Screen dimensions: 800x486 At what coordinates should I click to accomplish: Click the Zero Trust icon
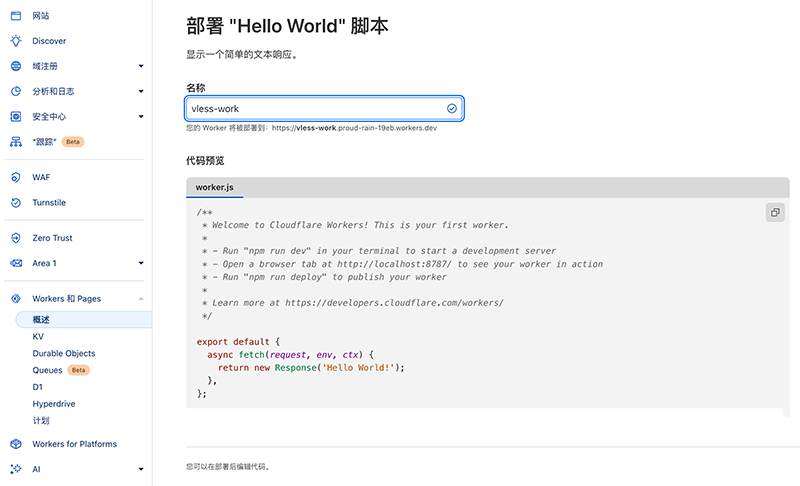[x=16, y=238]
